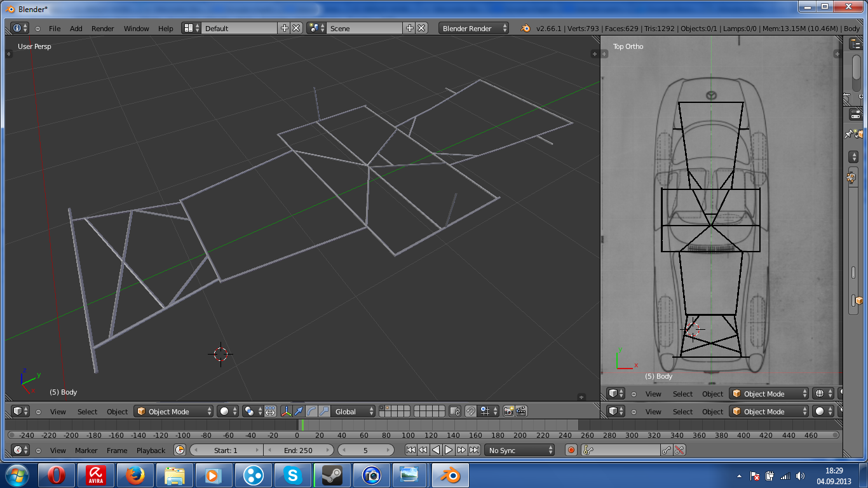868x488 pixels.
Task: Open the Object menu in main 3D view
Action: click(117, 412)
